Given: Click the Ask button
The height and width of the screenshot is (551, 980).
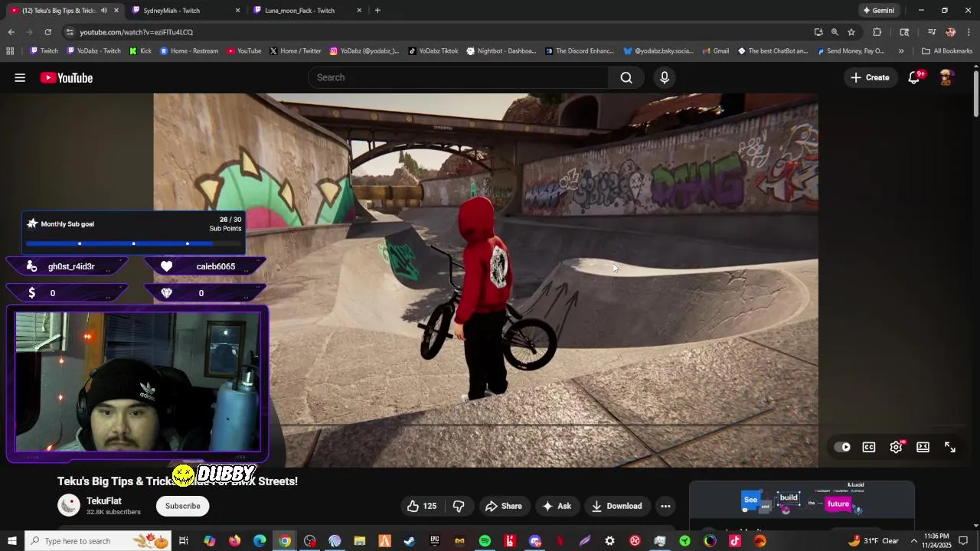Looking at the screenshot, I should tap(557, 506).
